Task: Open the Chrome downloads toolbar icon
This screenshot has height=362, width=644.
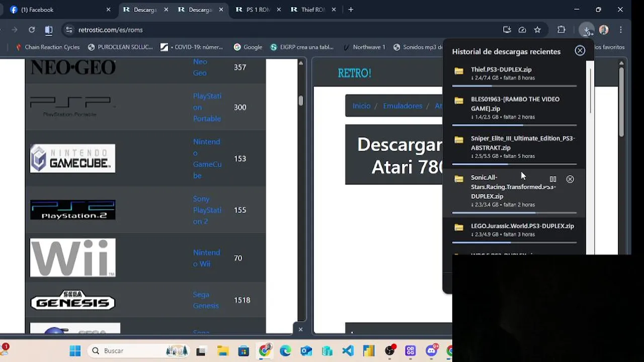Action: click(586, 30)
